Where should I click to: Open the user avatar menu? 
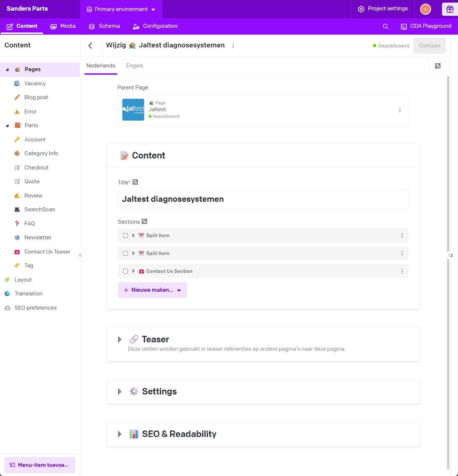click(426, 9)
